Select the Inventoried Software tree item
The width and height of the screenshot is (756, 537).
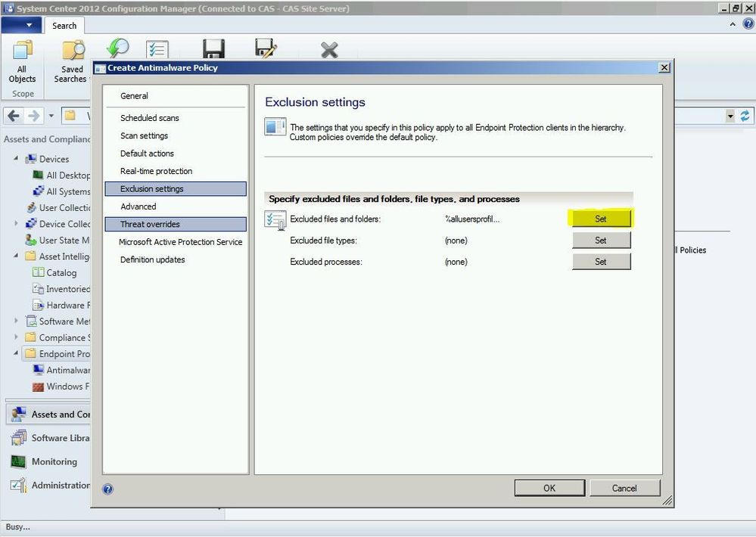61,289
